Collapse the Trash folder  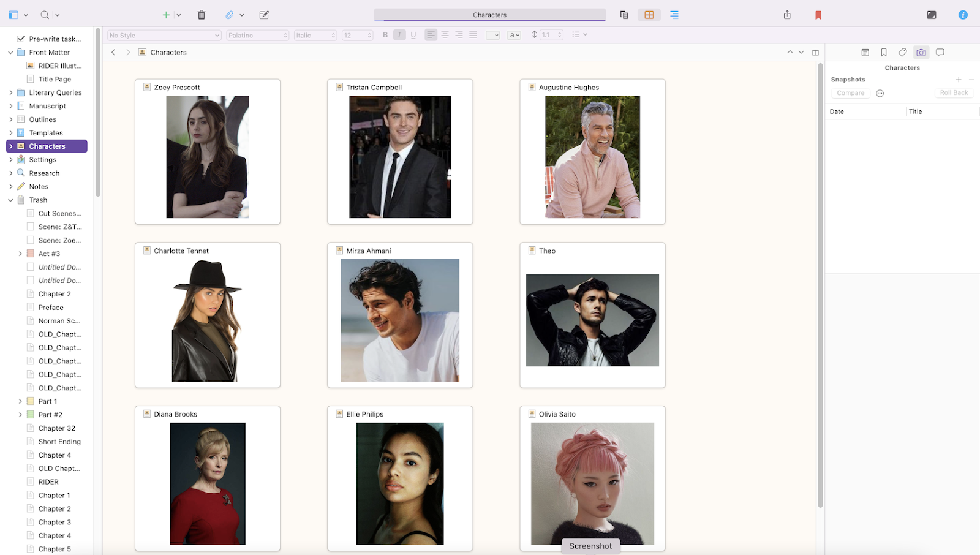coord(11,200)
